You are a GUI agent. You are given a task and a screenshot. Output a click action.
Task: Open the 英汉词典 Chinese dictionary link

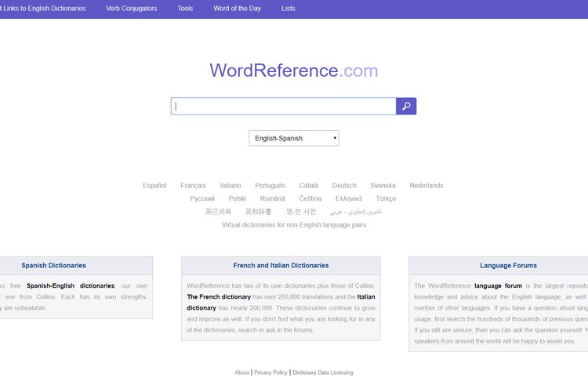(218, 212)
